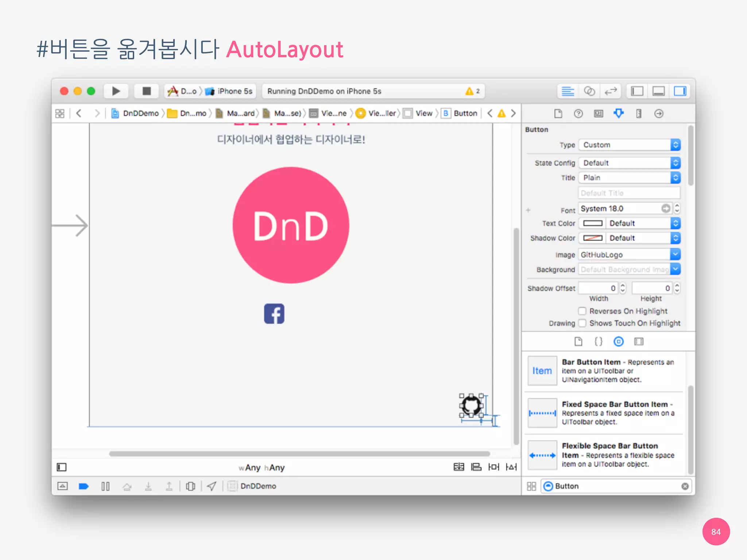747x560 pixels.
Task: Select the View breadcrumb
Action: tap(418, 113)
